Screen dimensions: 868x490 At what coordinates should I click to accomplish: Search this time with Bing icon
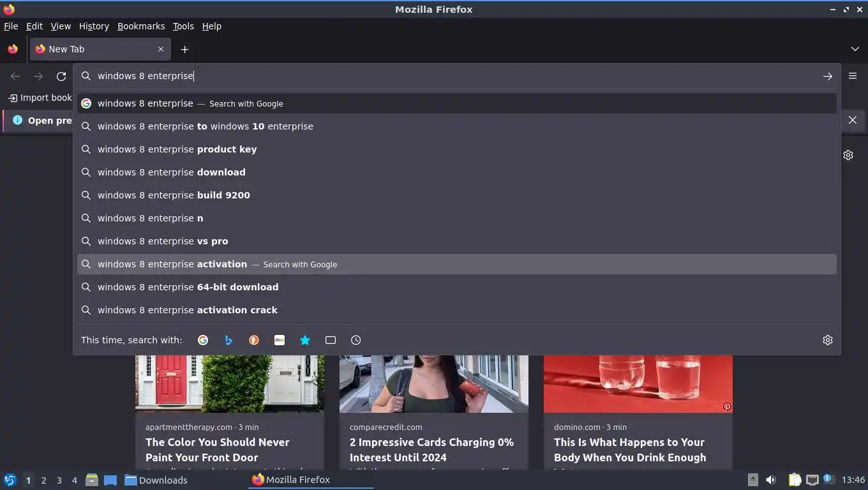pos(228,340)
